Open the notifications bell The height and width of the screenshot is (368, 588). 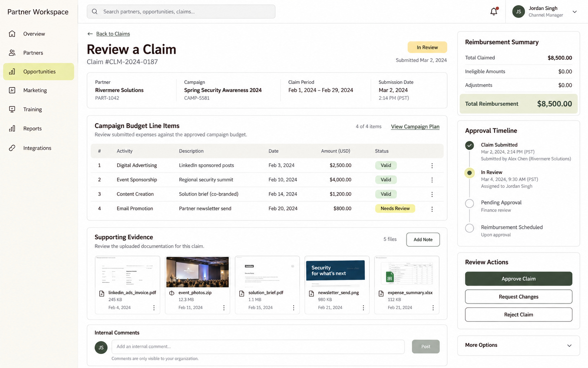[x=494, y=11]
